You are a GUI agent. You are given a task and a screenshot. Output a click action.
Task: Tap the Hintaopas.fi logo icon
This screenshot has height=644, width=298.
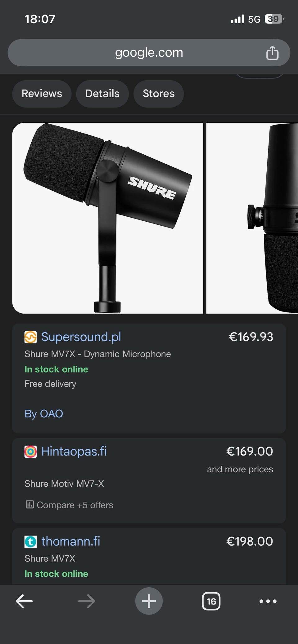(x=30, y=452)
